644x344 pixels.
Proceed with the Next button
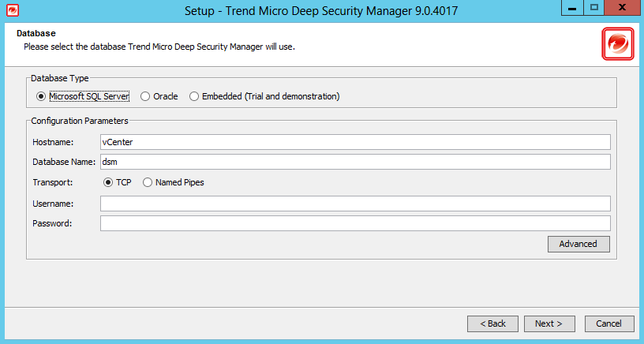[x=549, y=323]
